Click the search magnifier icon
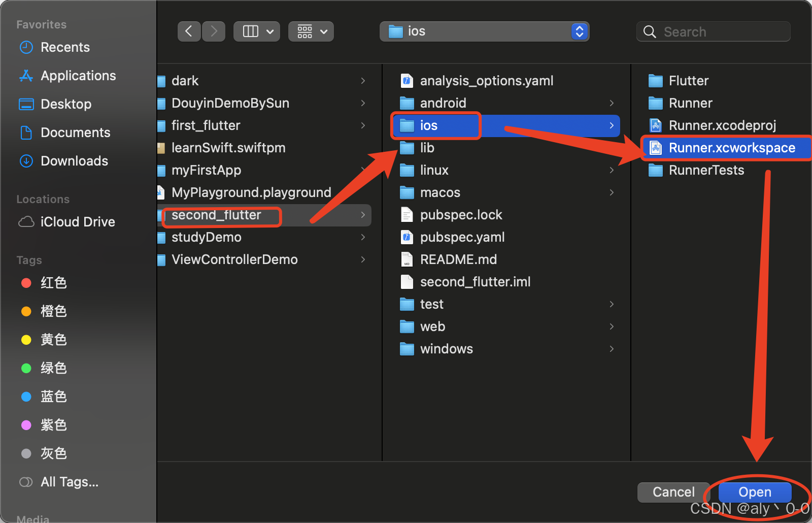 [650, 31]
